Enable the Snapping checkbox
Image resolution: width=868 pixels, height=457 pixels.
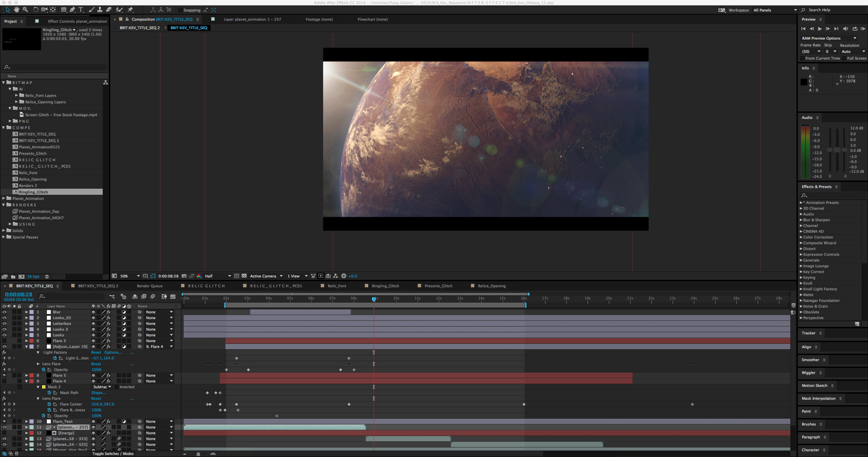180,10
